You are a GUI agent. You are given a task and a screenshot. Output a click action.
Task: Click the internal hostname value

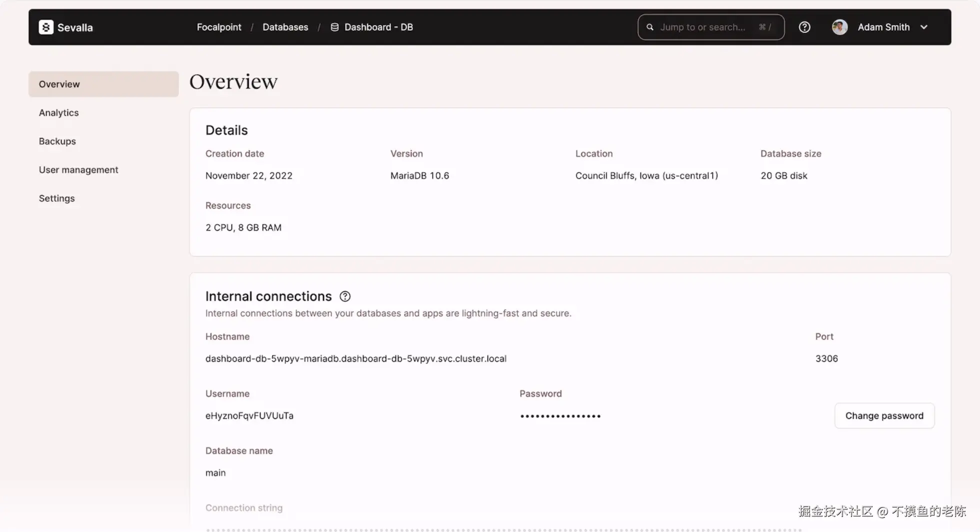(356, 359)
